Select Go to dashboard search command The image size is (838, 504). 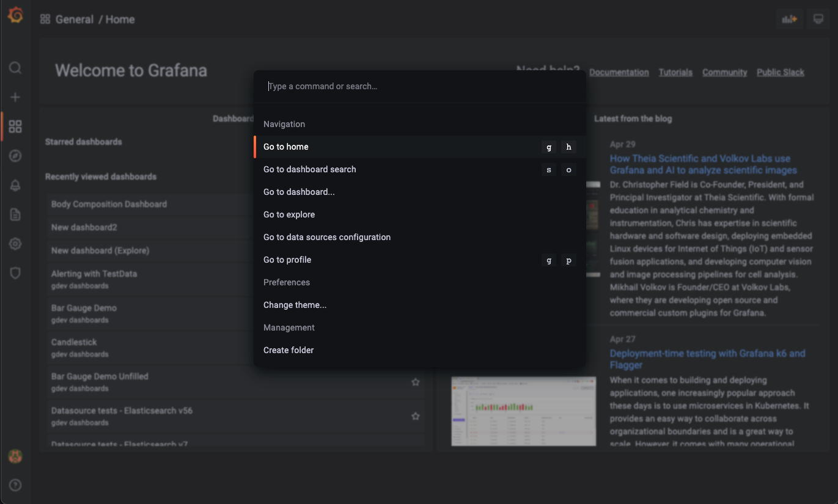(309, 169)
